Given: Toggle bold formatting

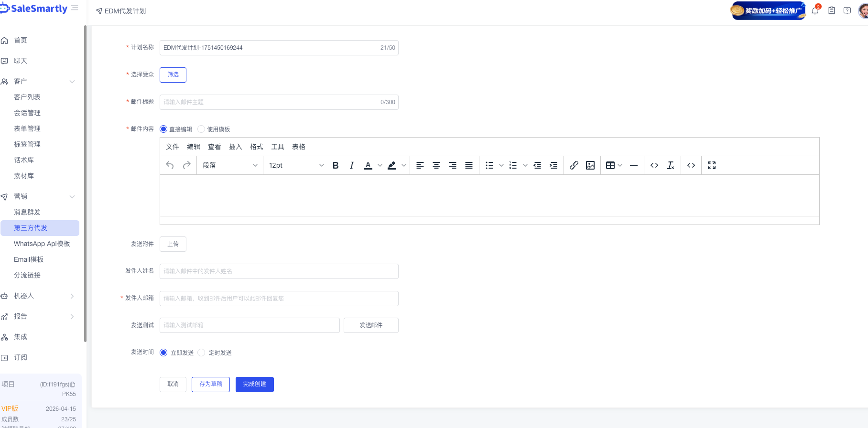Looking at the screenshot, I should [336, 165].
